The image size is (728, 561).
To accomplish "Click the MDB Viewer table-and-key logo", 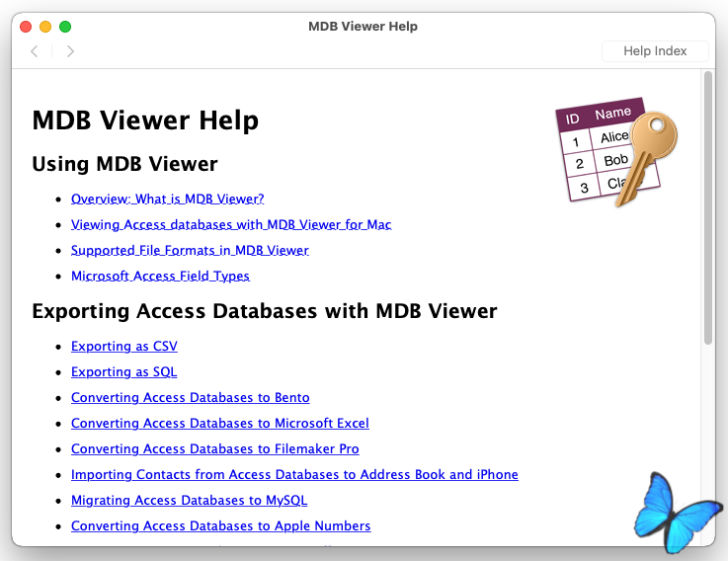I will click(615, 151).
